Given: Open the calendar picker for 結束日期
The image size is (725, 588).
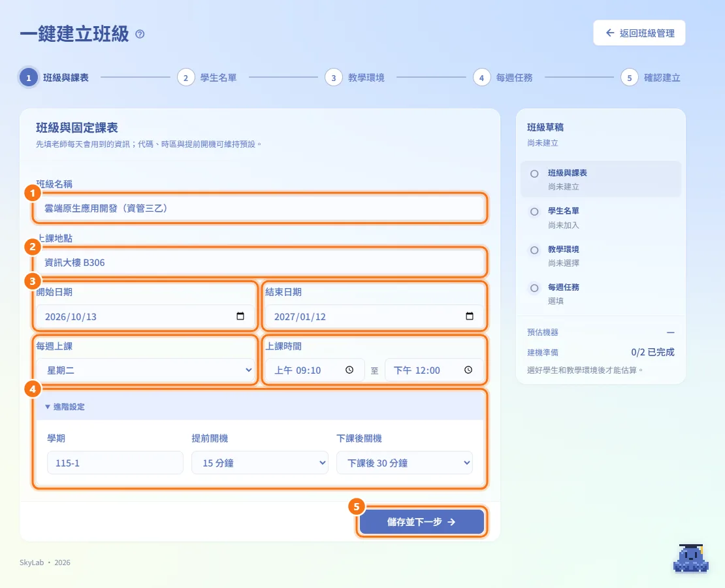Looking at the screenshot, I should (x=470, y=316).
